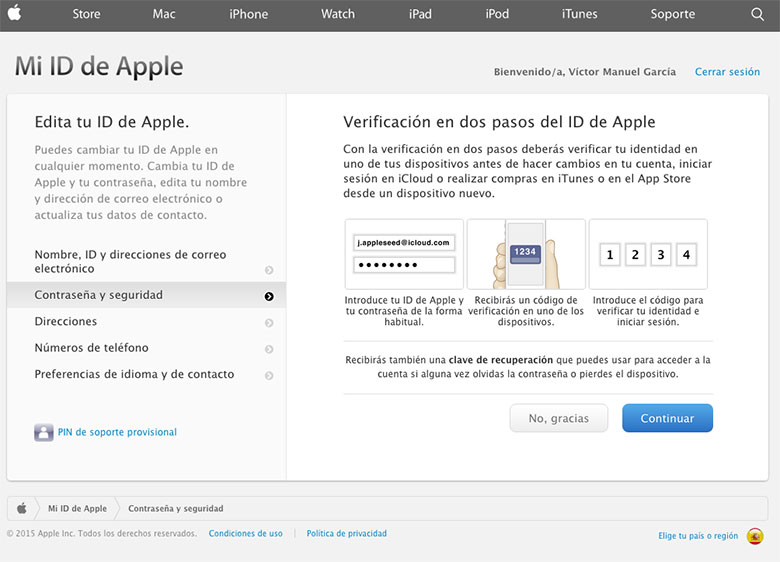The height and width of the screenshot is (562, 780).
Task: Open the Store menu item
Action: point(87,14)
